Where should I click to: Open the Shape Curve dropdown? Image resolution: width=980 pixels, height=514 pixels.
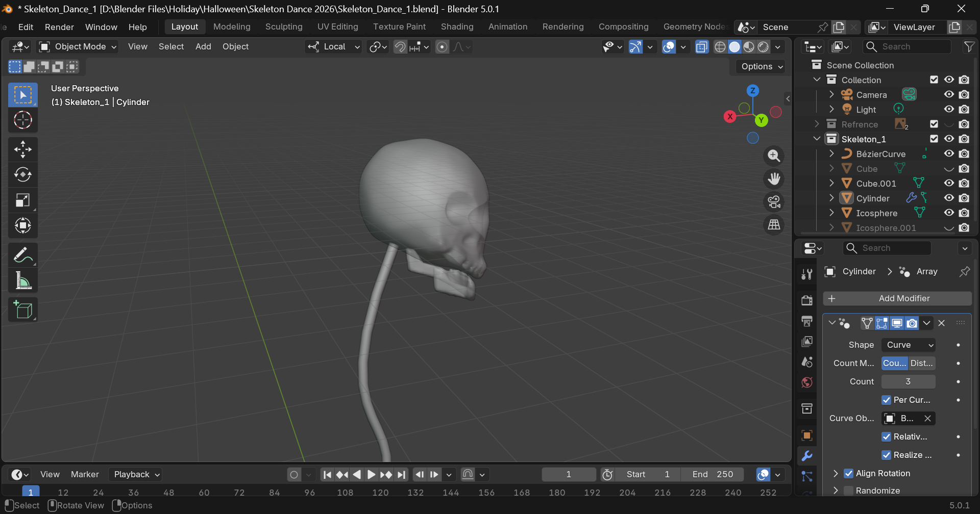(x=909, y=345)
